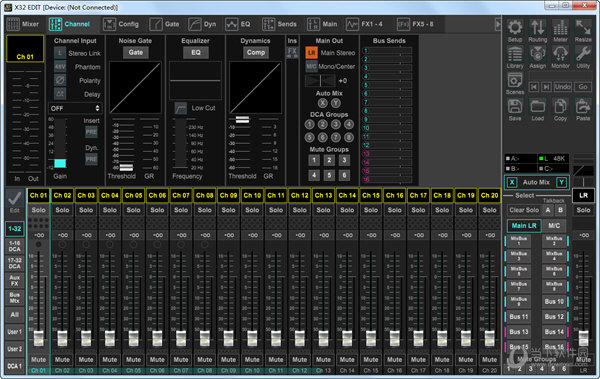Toggle the Dynamics Comp button

[256, 52]
